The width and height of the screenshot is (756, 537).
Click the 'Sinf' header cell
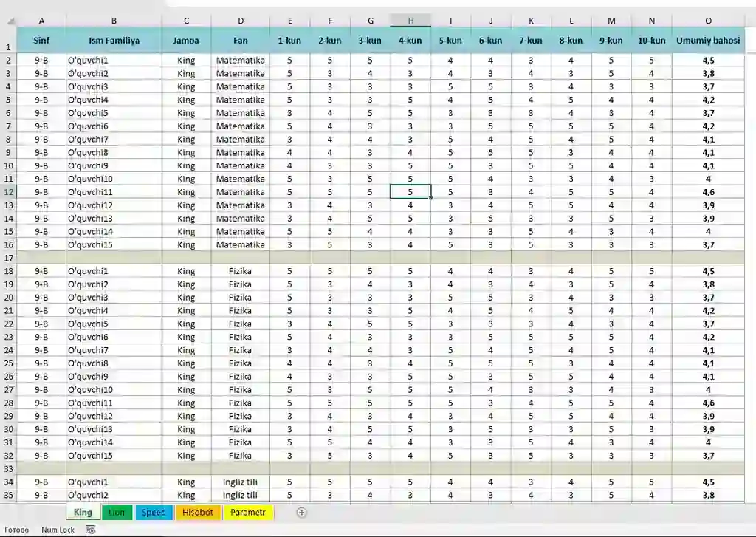point(41,41)
